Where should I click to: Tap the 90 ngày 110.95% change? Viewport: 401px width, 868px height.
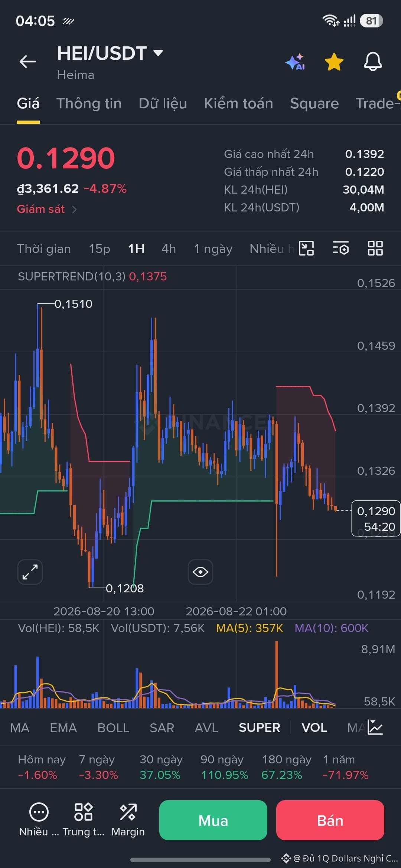[224, 767]
